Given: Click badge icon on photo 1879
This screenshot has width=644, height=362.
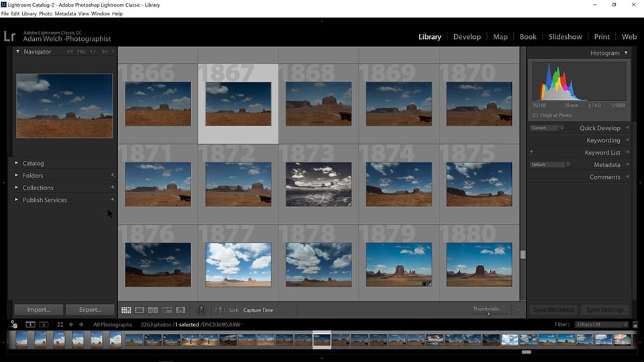Looking at the screenshot, I should (427, 284).
